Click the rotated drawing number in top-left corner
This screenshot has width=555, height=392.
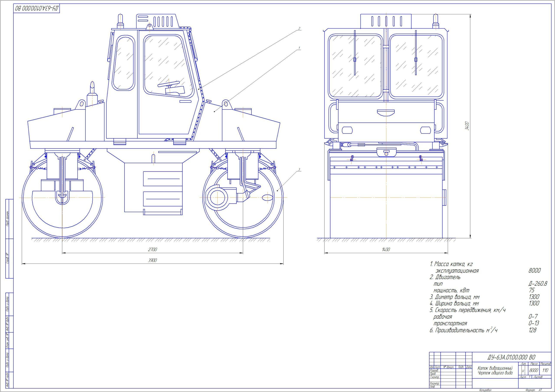tap(37, 8)
